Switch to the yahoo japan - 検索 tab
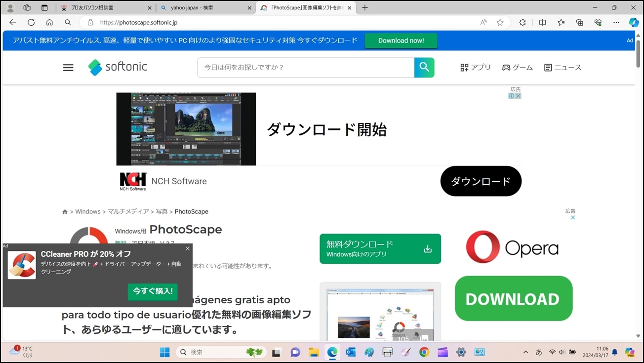644x363 pixels. [206, 8]
